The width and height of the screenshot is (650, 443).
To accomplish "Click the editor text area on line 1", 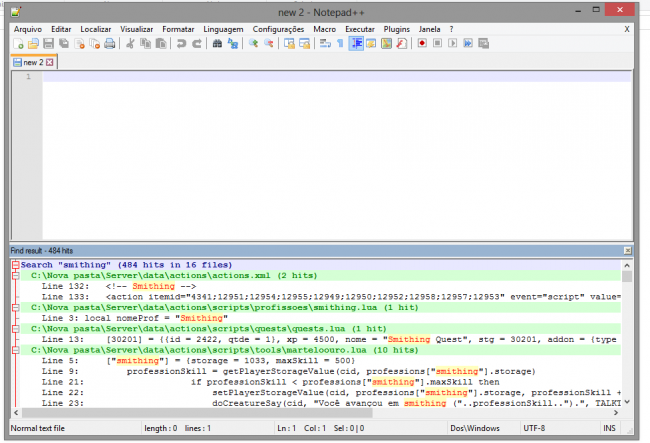I will coord(337,77).
